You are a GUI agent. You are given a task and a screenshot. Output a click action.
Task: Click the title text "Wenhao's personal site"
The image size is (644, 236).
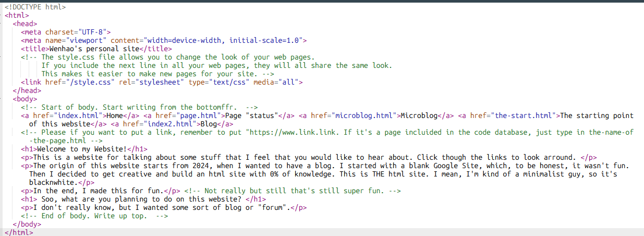tap(94, 49)
